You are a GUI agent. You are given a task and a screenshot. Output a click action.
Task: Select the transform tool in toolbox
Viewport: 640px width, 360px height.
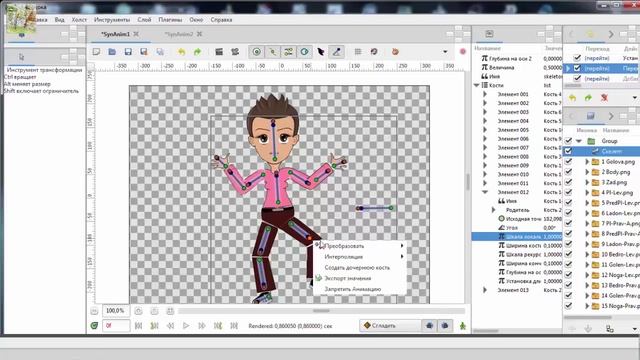[21, 57]
